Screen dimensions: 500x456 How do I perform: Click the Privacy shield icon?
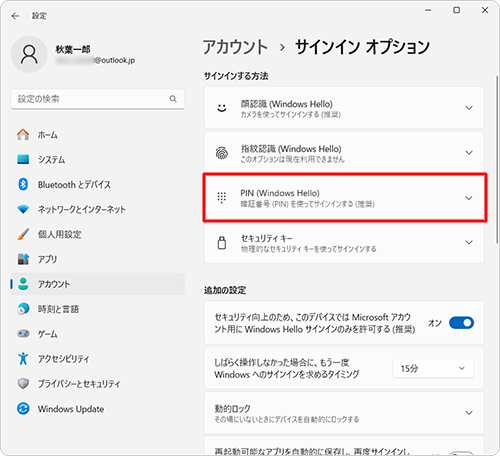[23, 384]
